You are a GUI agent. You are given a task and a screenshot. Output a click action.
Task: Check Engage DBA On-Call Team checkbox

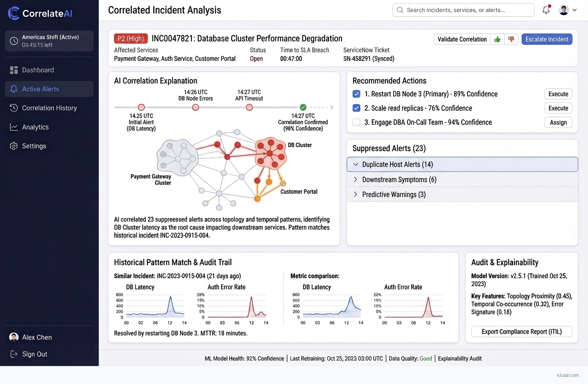click(356, 122)
